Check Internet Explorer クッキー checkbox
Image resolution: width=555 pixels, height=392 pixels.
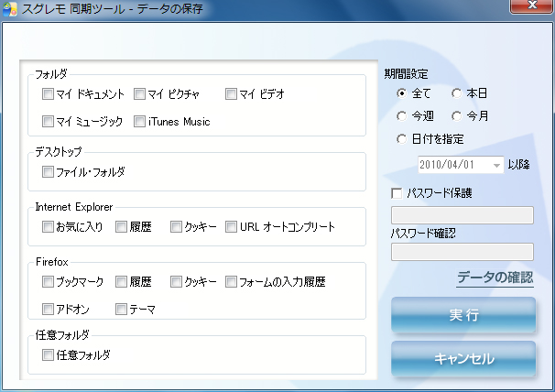point(176,227)
